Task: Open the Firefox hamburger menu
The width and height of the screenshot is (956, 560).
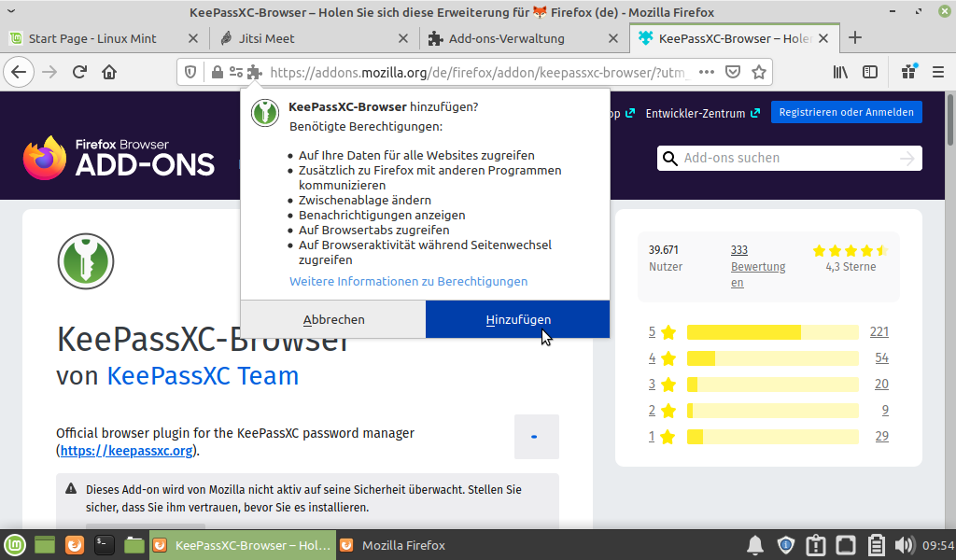Action: (x=938, y=73)
